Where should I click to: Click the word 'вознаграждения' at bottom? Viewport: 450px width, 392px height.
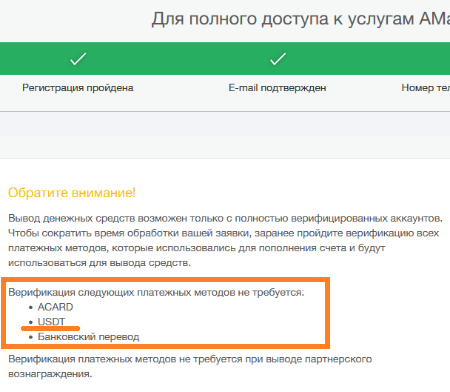coord(50,374)
